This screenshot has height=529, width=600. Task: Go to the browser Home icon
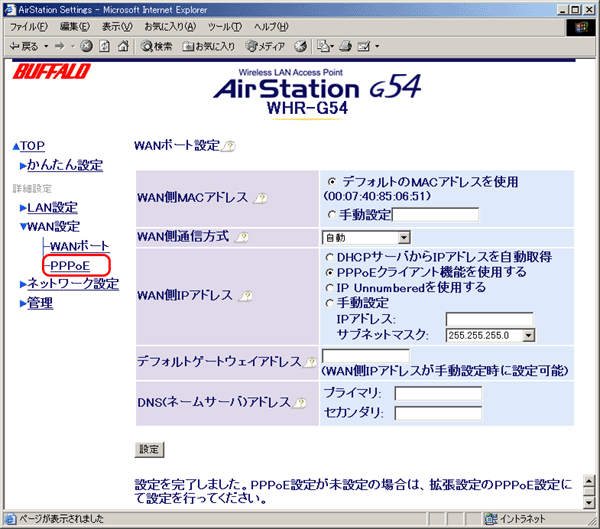pos(121,46)
